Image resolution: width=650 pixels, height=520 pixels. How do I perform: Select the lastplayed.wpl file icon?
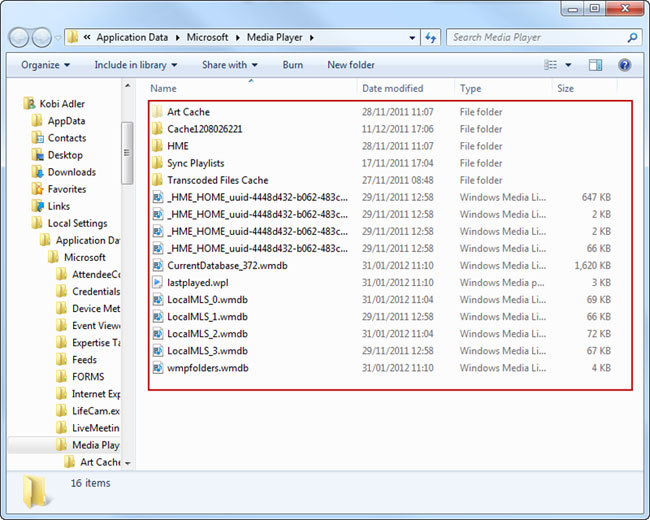157,283
